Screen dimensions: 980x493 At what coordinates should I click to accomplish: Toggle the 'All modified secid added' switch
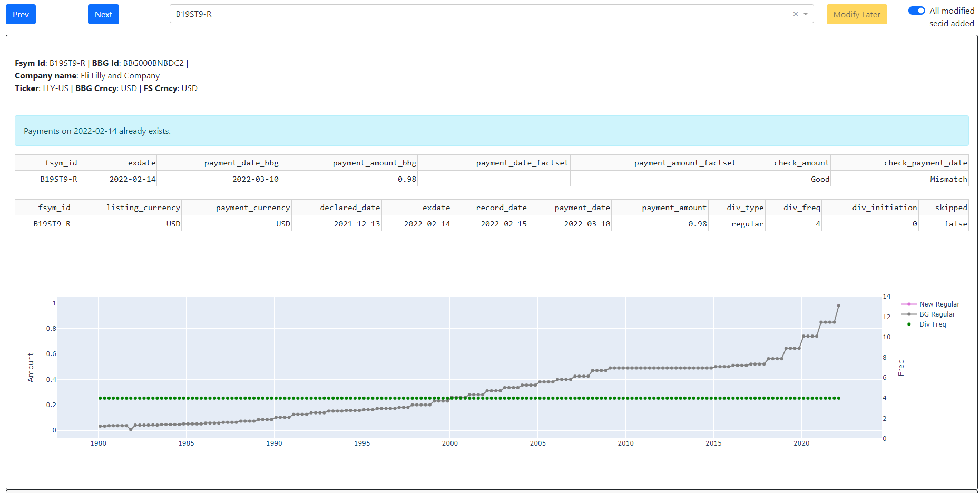pos(917,10)
